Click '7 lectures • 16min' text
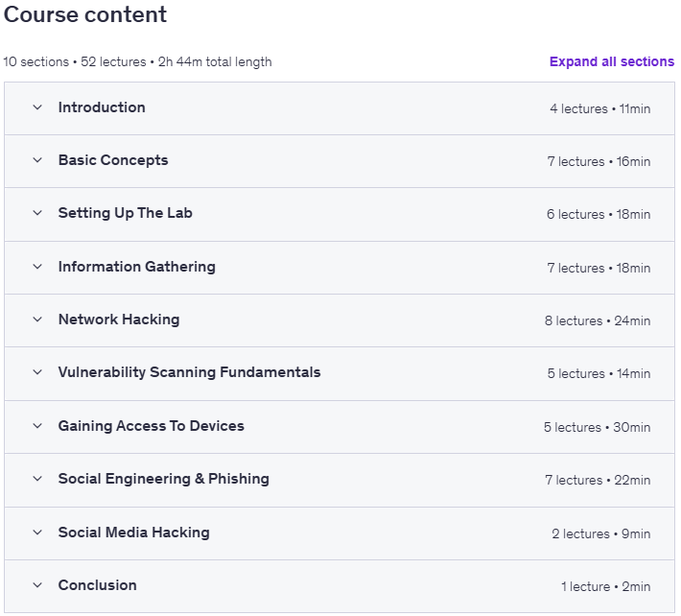The image size is (681, 616). click(599, 161)
